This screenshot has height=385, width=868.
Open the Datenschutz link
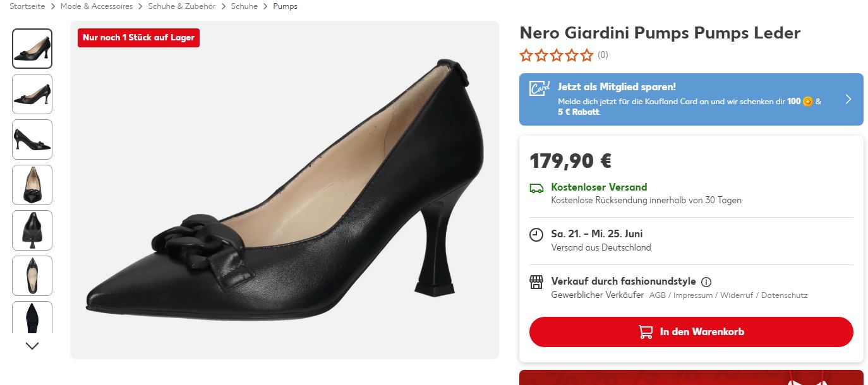(x=784, y=295)
